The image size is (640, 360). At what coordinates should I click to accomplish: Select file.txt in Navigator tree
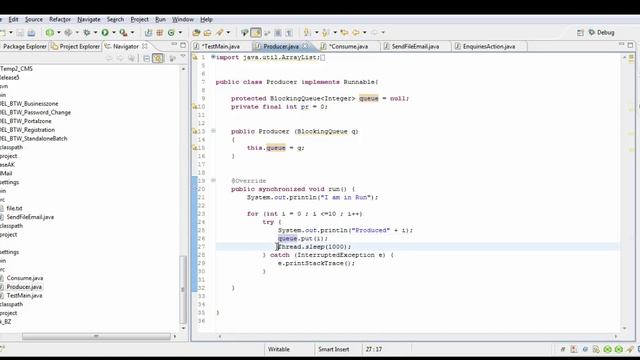[14, 208]
